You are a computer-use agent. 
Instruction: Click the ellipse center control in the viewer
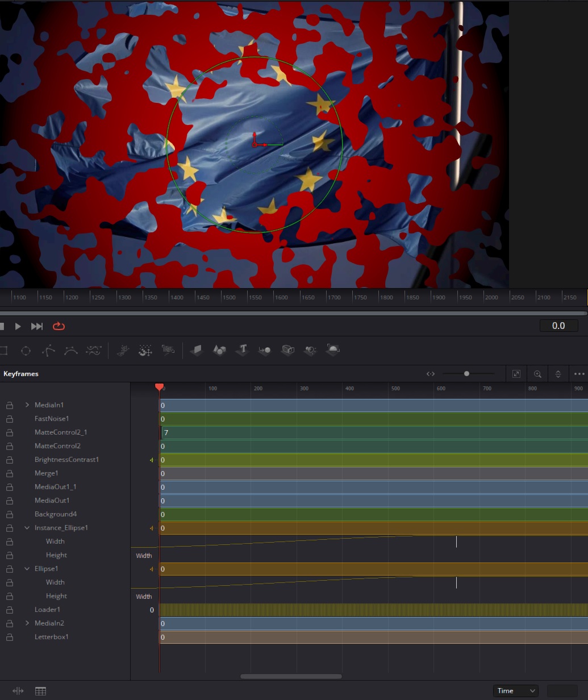coord(255,144)
